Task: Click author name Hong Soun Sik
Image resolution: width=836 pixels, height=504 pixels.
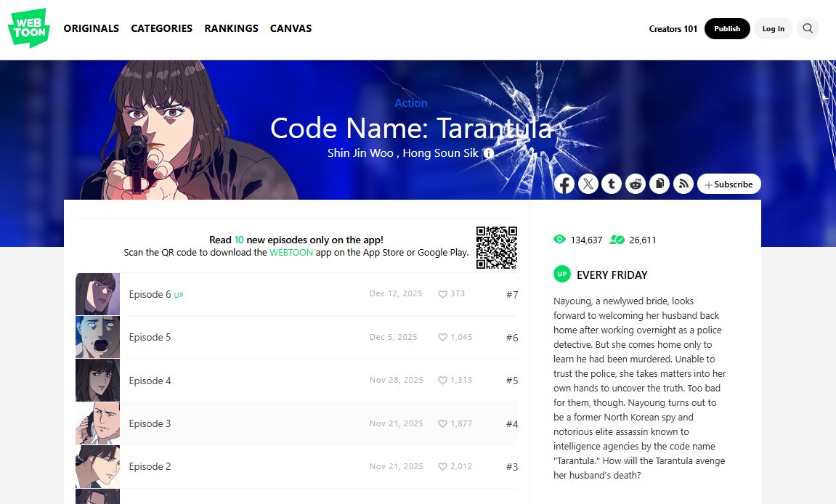Action: (x=440, y=153)
